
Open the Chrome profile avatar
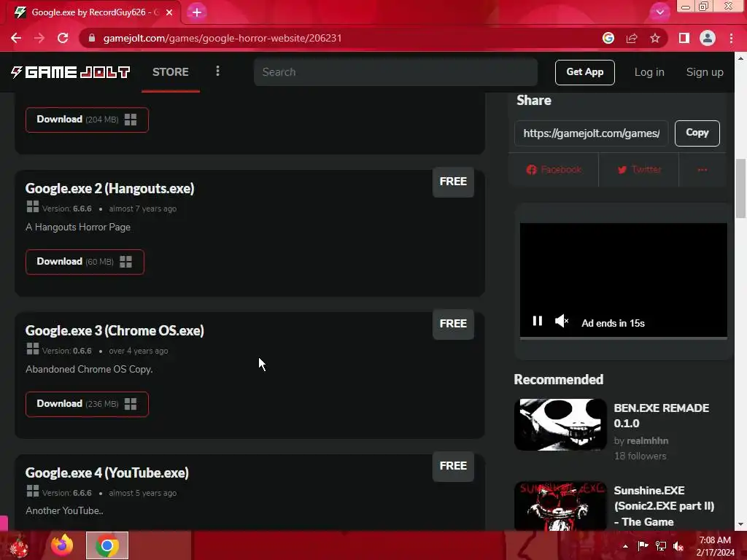click(x=708, y=38)
